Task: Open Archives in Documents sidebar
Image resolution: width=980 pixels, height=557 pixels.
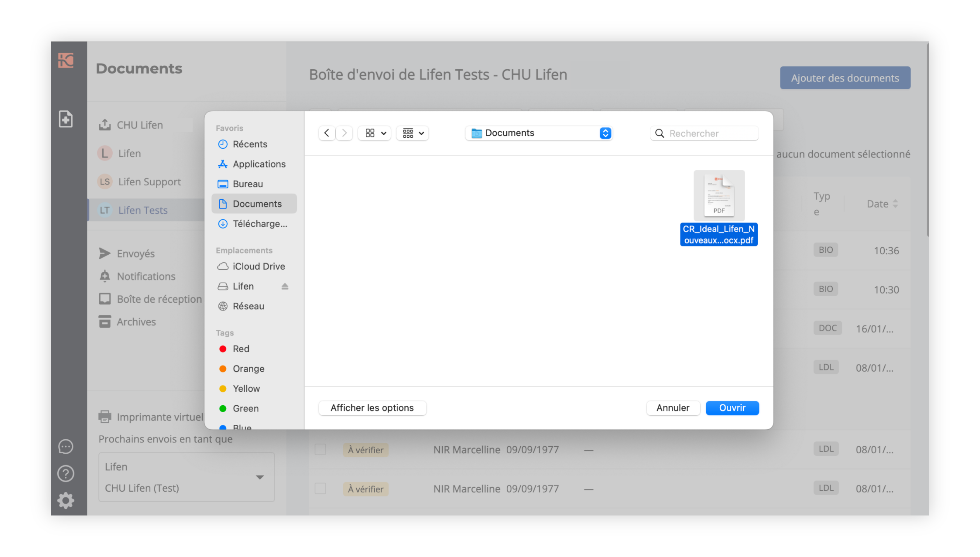Action: coord(136,321)
